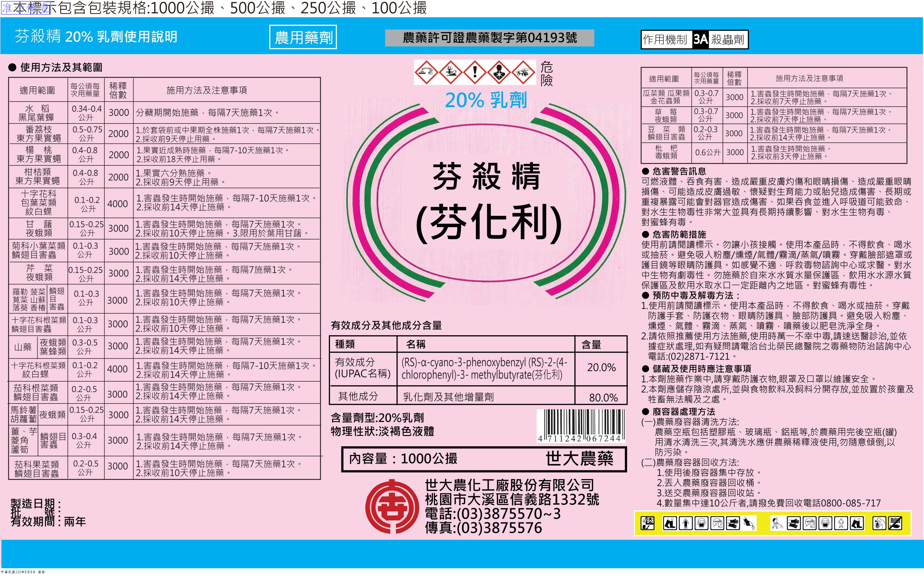Click the header title 芬殺精 20% 乳劑使用說明
Viewport: 924px width, 576px height.
96,37
